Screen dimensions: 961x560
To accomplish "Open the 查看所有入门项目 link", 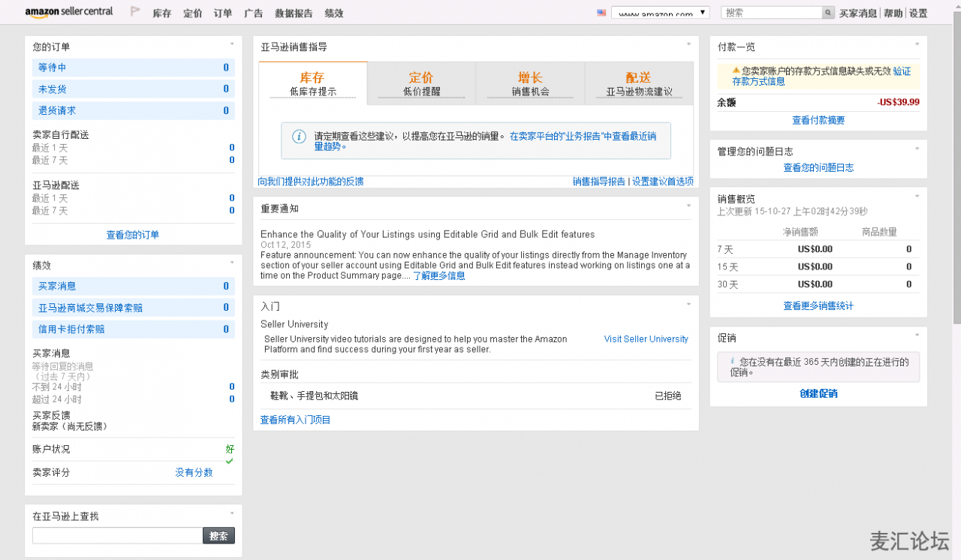I will (296, 420).
